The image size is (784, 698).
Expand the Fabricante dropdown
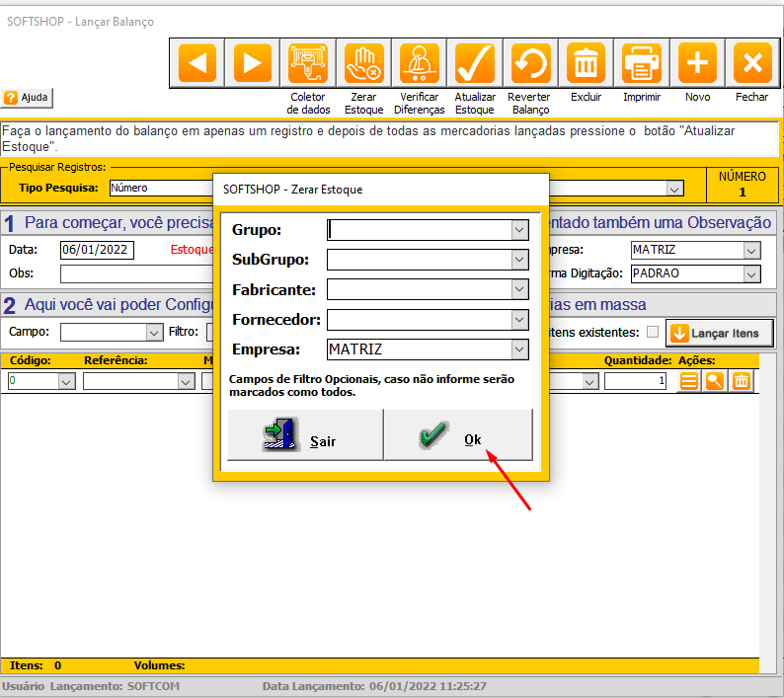pyautogui.click(x=519, y=290)
